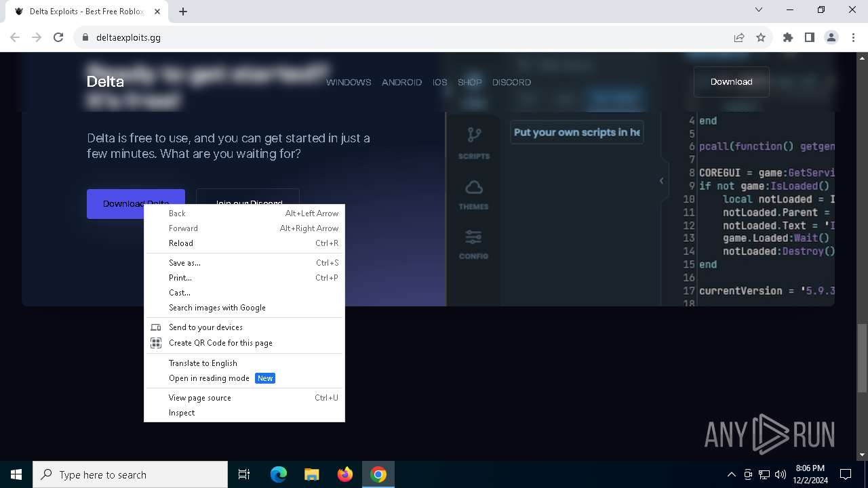This screenshot has width=868, height=488.
Task: Click the Download button in the site header
Action: 731,82
